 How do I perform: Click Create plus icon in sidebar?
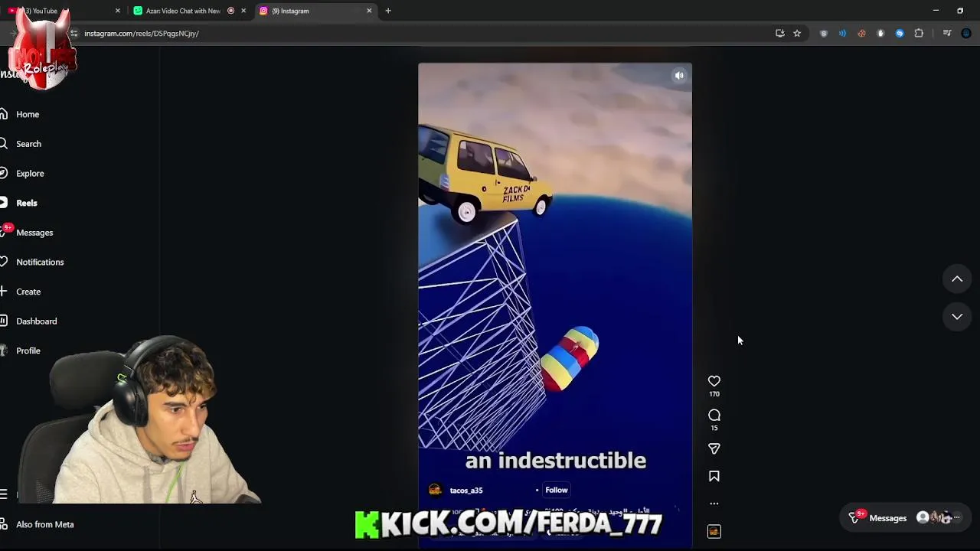pyautogui.click(x=4, y=292)
